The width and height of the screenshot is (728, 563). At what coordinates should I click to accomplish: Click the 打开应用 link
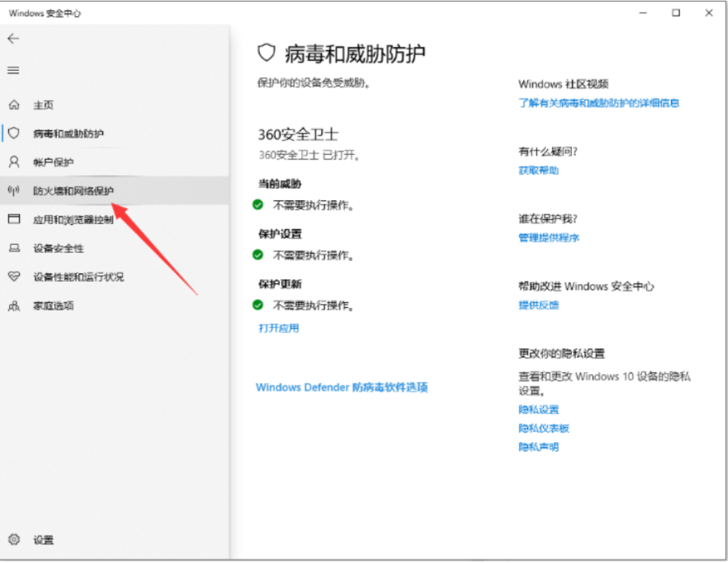pyautogui.click(x=278, y=329)
